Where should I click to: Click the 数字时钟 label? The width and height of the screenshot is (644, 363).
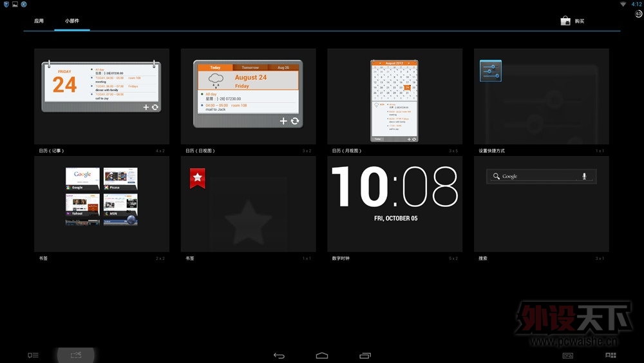click(x=341, y=259)
